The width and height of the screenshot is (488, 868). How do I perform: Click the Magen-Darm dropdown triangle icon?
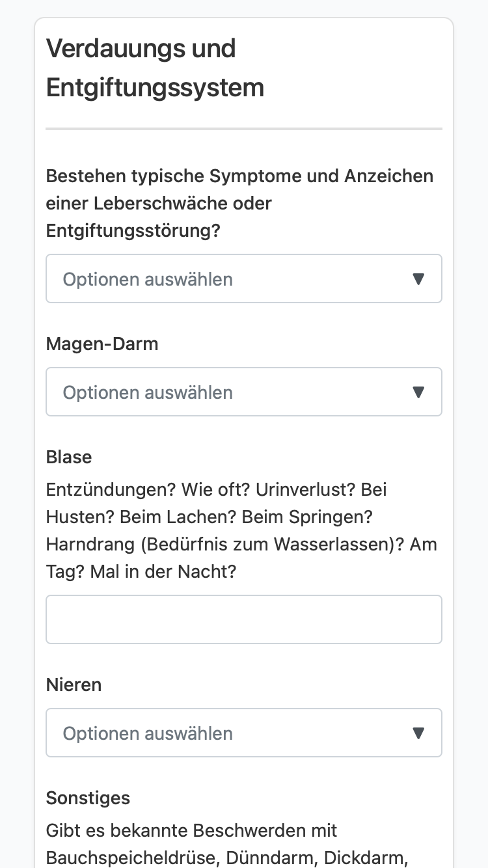pos(419,392)
